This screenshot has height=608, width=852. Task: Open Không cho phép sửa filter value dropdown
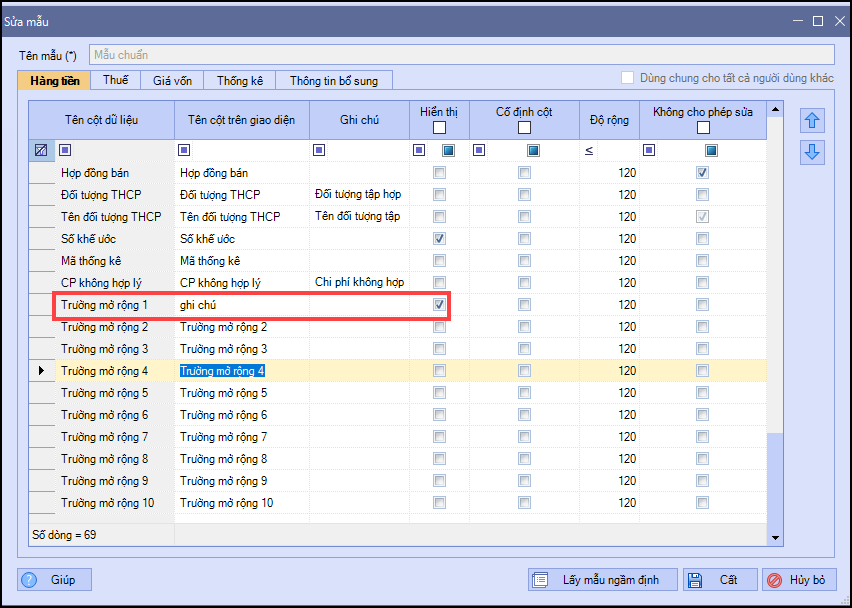pos(711,150)
